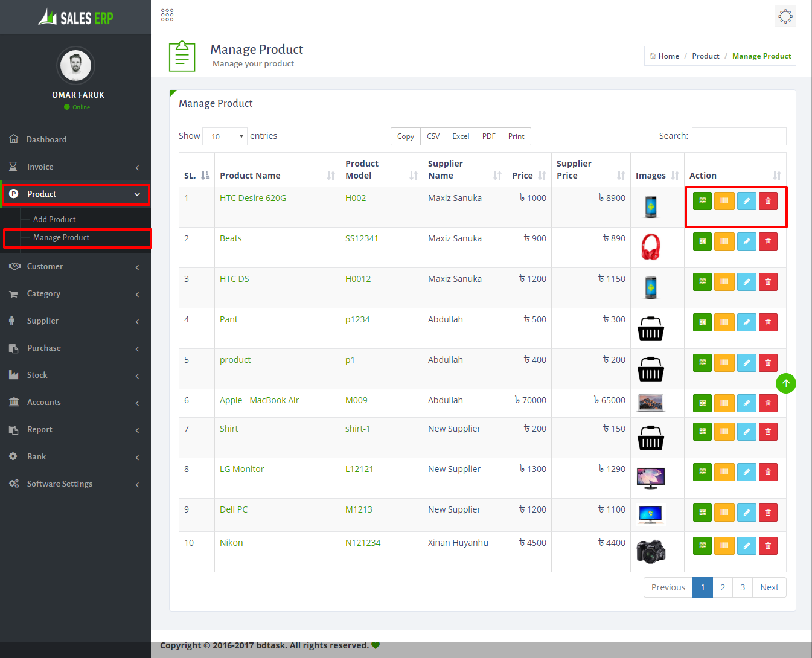Screen dimensions: 812x658
Task: Click Omar Faruk's profile avatar
Action: point(76,65)
